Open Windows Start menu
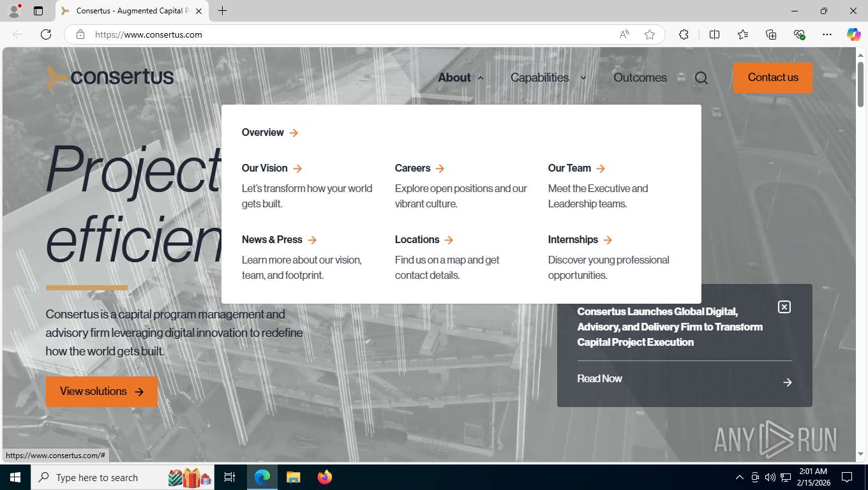 (15, 477)
